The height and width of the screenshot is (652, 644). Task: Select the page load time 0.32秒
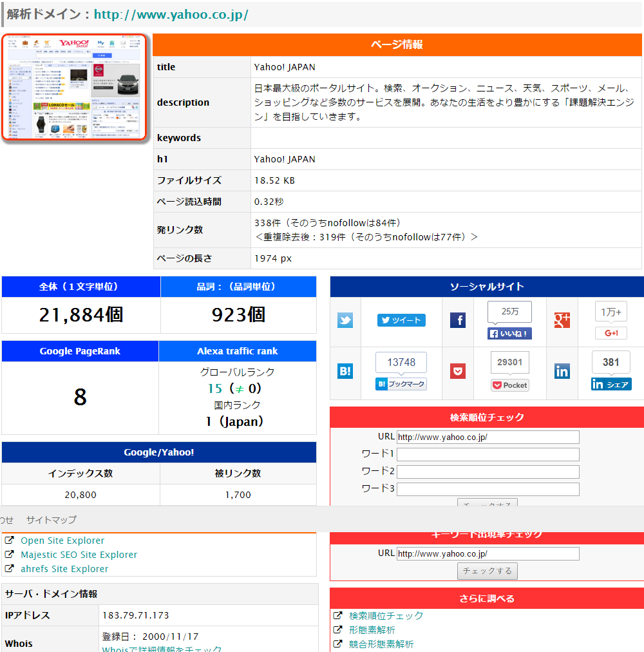tap(269, 202)
